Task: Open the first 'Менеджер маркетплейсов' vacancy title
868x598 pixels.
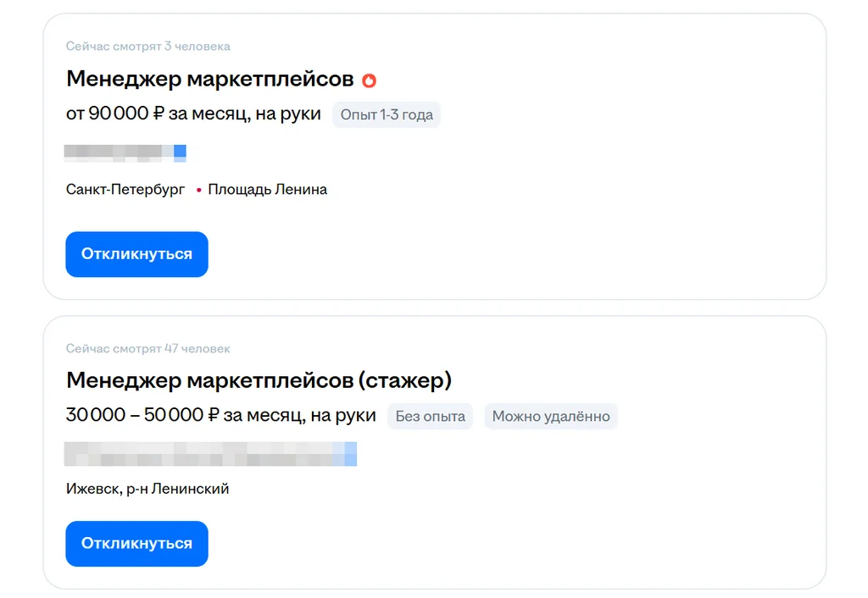Action: 209,80
